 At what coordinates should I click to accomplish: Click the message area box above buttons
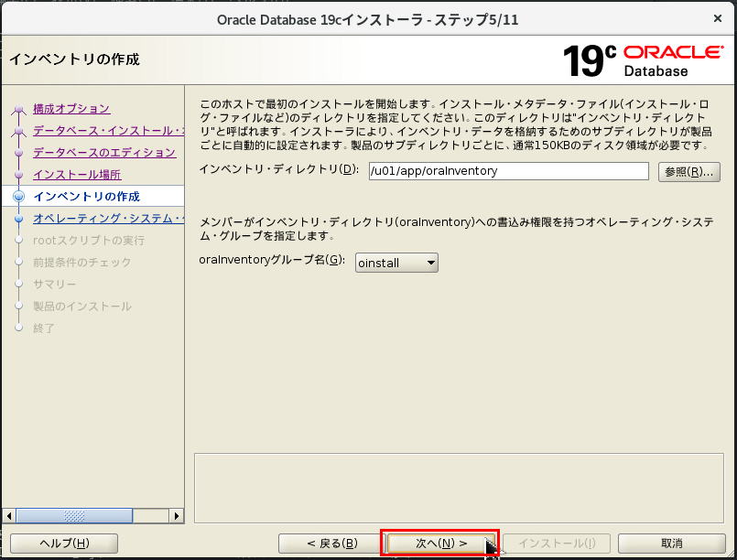click(459, 488)
